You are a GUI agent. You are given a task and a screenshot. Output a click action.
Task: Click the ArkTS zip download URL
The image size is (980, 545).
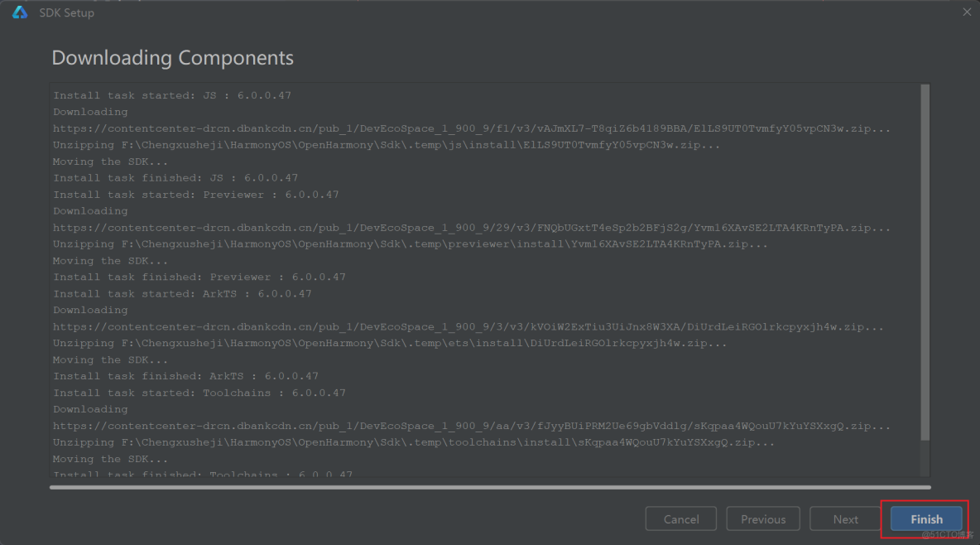[472, 327]
